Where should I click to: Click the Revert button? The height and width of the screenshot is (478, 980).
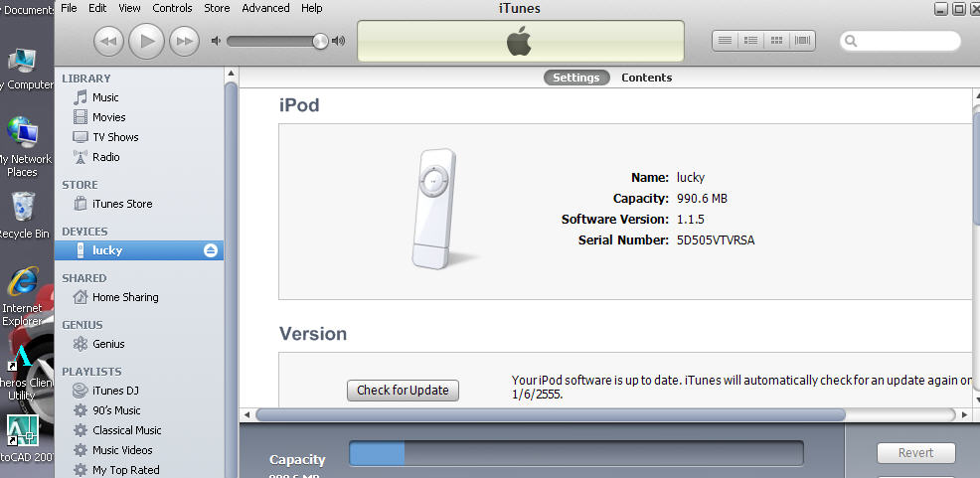click(x=915, y=453)
